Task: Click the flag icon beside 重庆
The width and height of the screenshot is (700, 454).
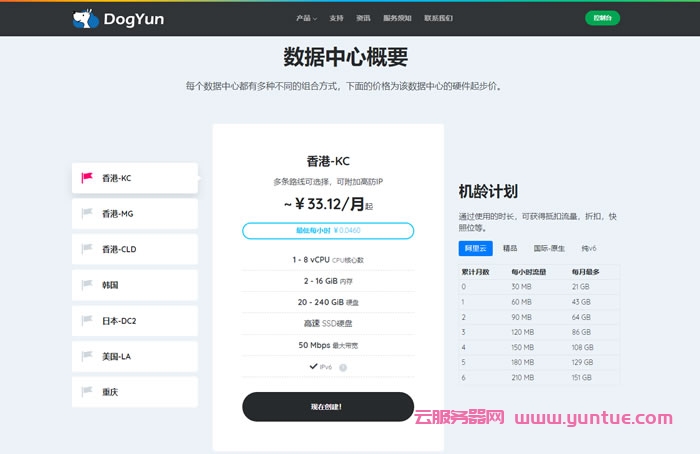Action: tap(87, 392)
